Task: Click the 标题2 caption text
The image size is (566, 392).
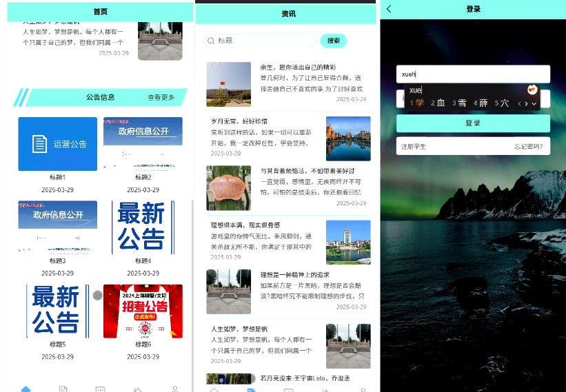Action: 143,177
